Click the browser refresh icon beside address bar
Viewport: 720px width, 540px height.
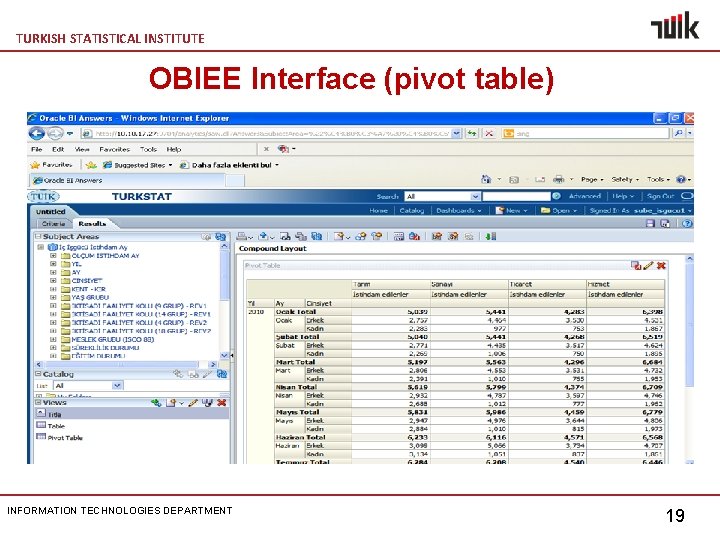[x=472, y=134]
